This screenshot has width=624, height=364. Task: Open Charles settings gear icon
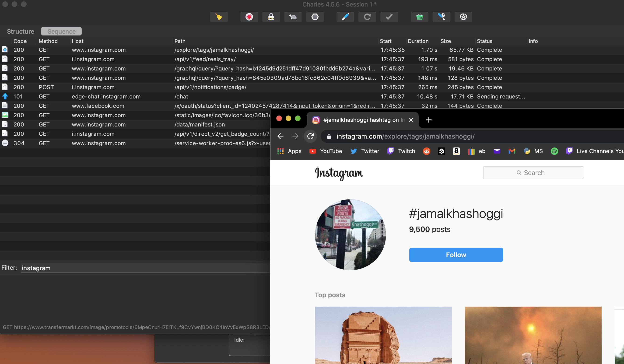click(x=463, y=17)
